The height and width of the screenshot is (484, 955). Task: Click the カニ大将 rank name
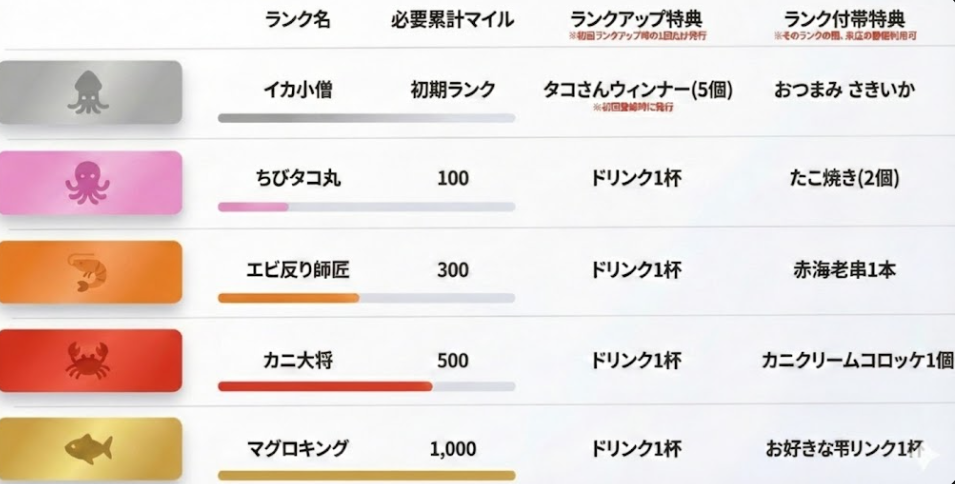click(298, 360)
